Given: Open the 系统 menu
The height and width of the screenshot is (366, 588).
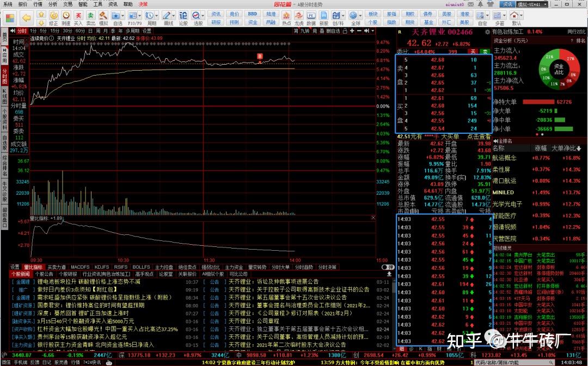Looking at the screenshot, I should tap(8, 4).
